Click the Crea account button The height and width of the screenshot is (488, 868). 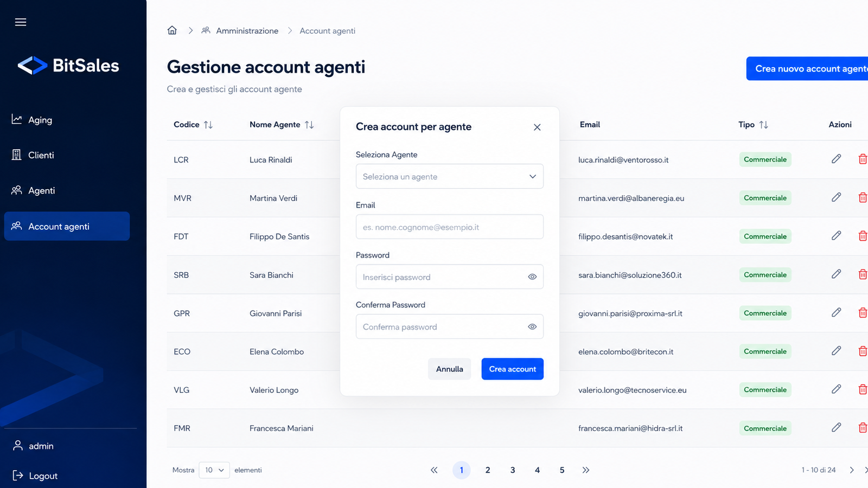click(x=512, y=369)
